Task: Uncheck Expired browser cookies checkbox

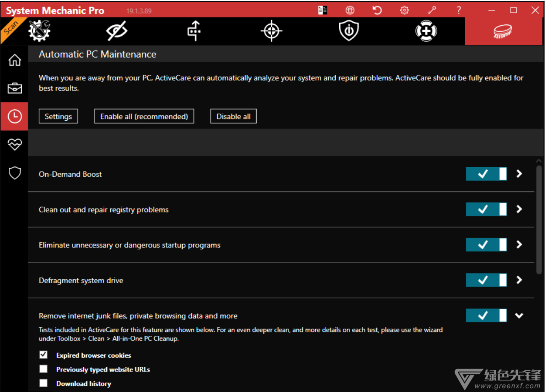Action: tap(43, 355)
